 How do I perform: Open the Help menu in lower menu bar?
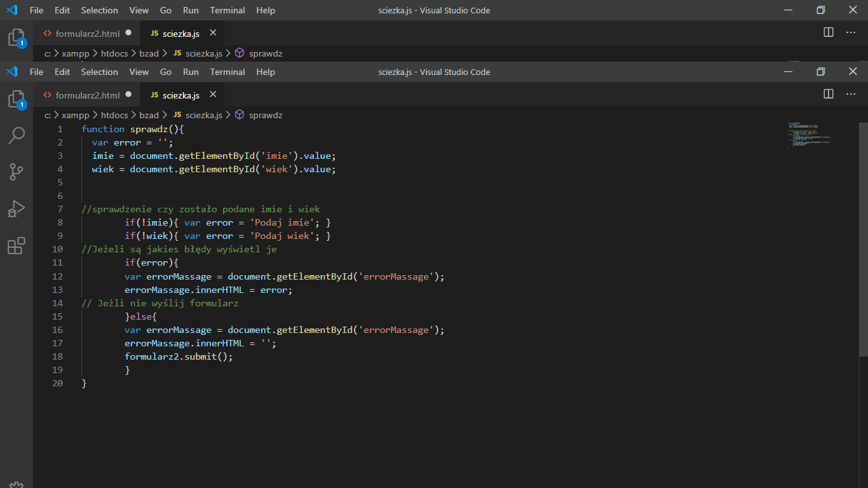[266, 72]
